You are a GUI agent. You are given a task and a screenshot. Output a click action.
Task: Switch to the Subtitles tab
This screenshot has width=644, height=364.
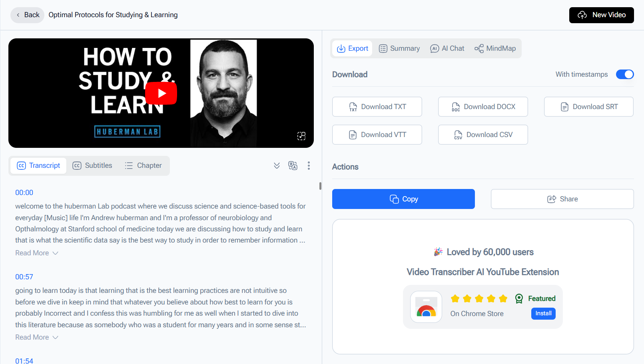tap(92, 165)
